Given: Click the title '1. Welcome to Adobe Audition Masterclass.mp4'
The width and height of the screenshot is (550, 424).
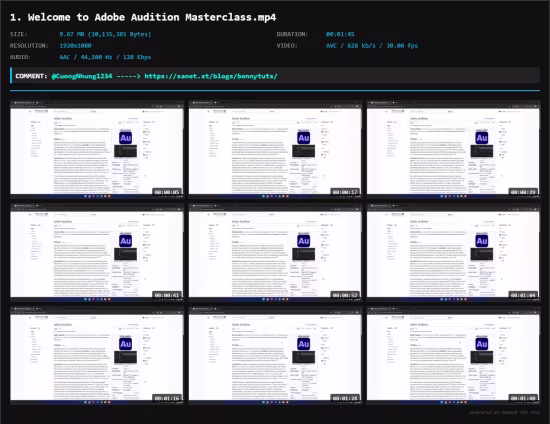Looking at the screenshot, I should (143, 17).
